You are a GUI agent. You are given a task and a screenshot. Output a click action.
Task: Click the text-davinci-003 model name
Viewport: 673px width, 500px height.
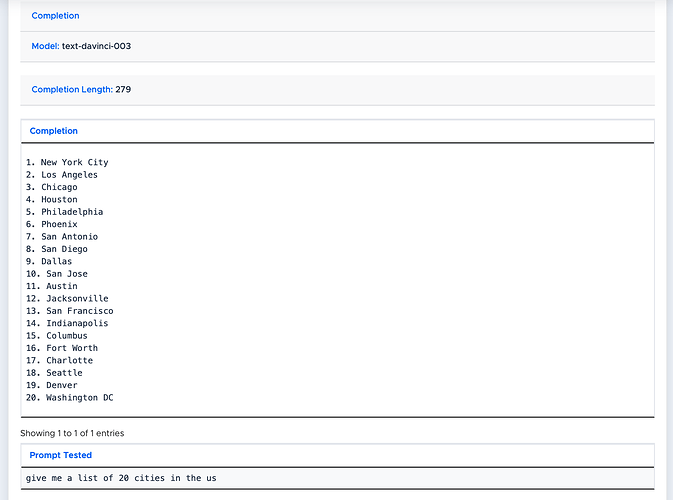coord(97,46)
